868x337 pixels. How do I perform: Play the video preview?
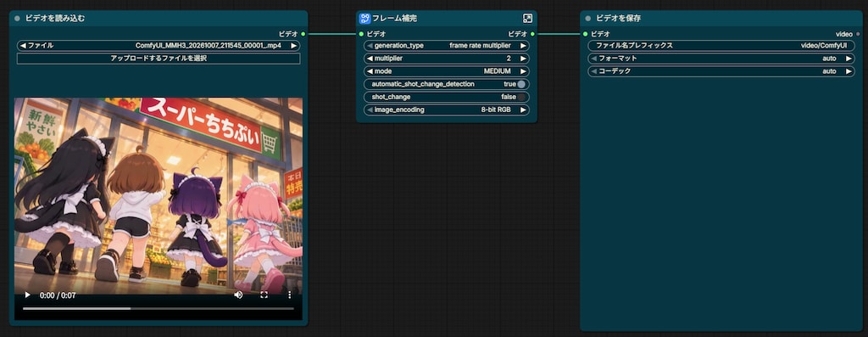[x=27, y=295]
